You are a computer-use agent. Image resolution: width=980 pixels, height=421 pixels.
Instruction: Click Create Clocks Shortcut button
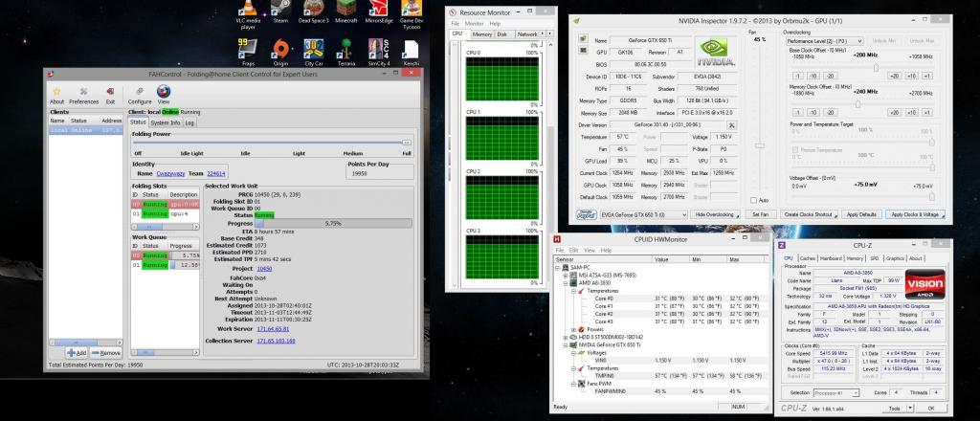click(809, 215)
